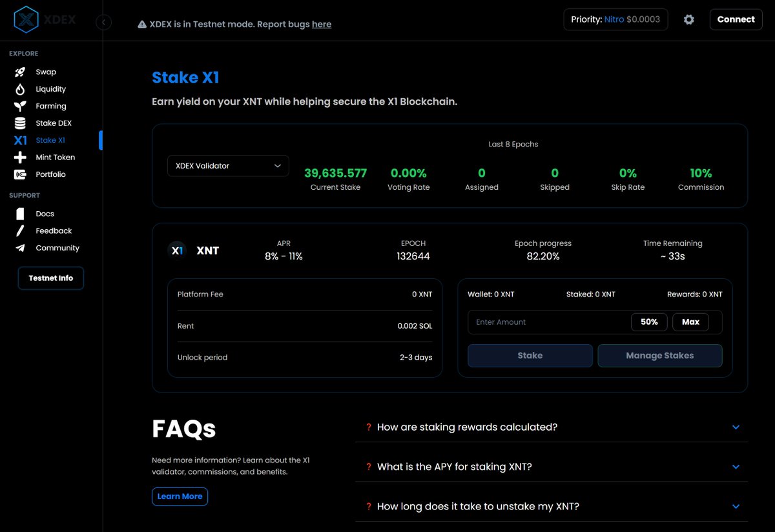This screenshot has width=775, height=532.
Task: Click the Stake X1 page heading
Action: [185, 78]
